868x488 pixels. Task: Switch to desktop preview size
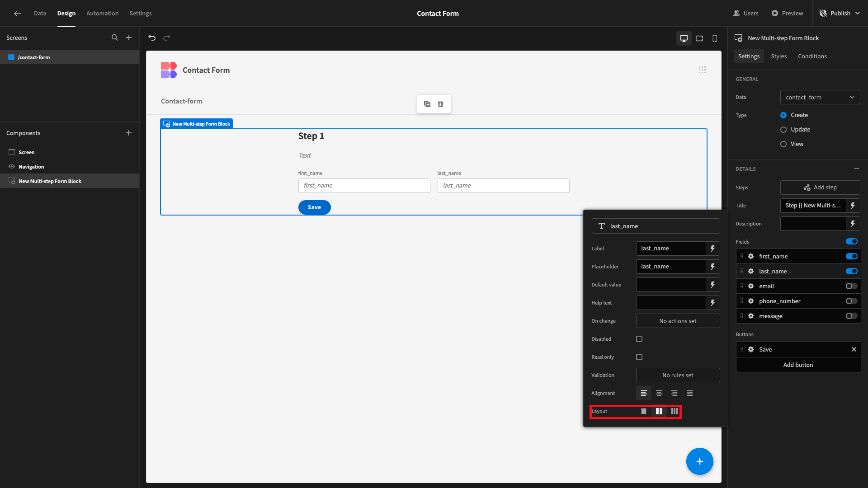point(684,38)
